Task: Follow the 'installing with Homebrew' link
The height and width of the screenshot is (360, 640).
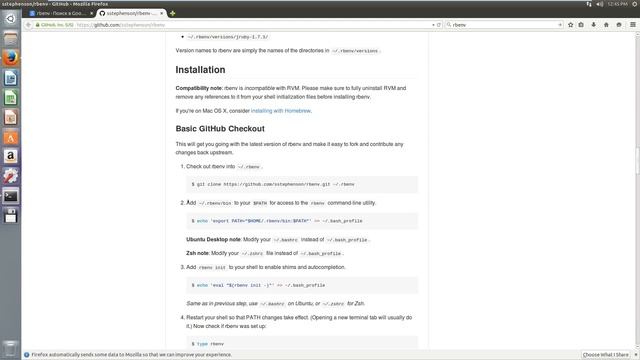Action: 281,111
